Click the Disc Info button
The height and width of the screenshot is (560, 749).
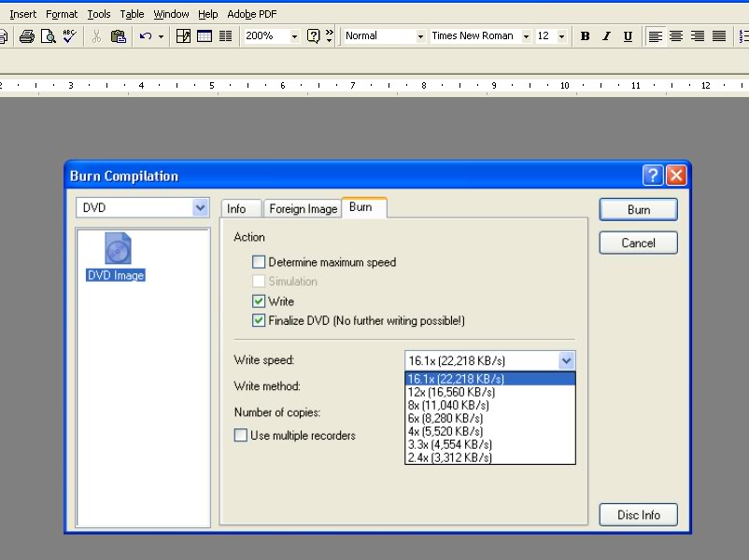(x=638, y=515)
